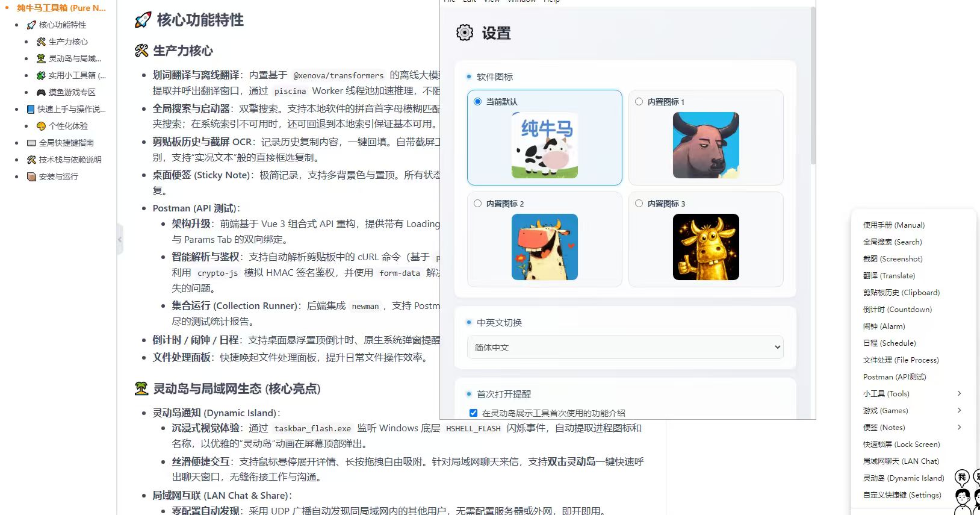Click the package icon beside 安装与运行

(x=32, y=176)
